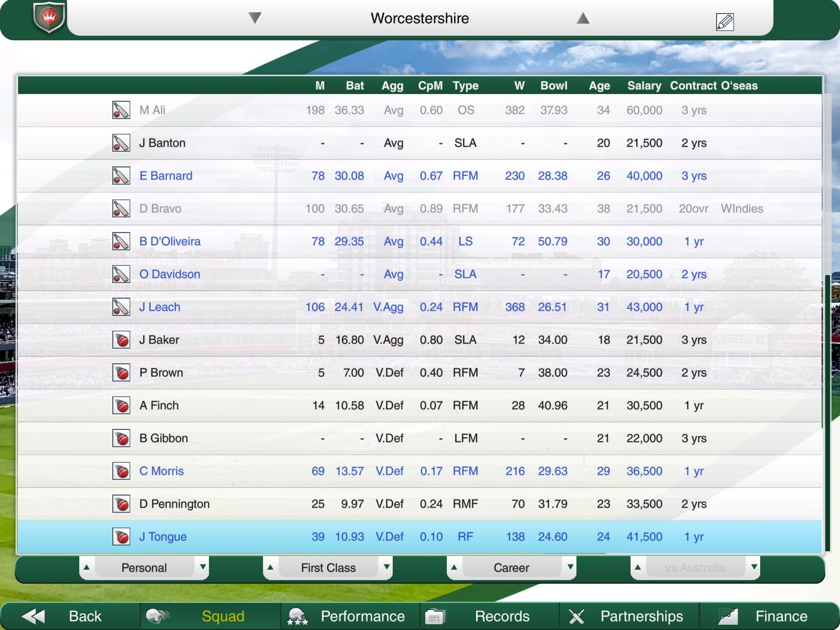Click the ball icon beside P Brown

pyautogui.click(x=121, y=373)
